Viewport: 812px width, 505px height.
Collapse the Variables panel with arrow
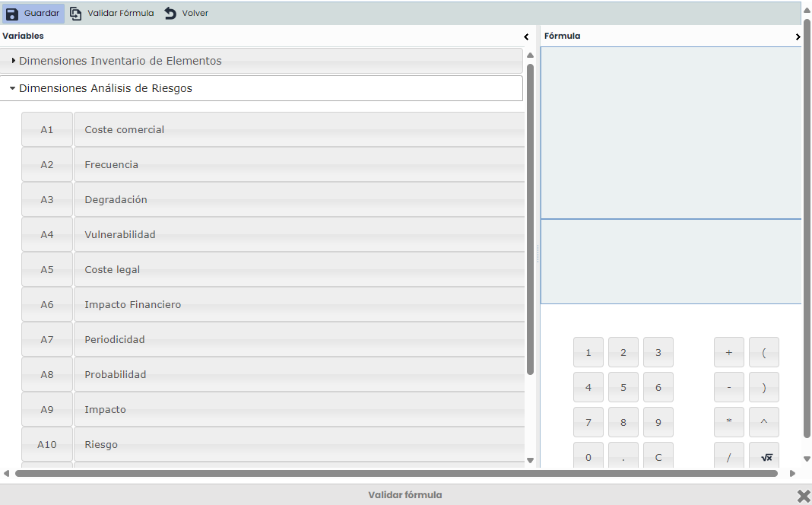point(526,37)
